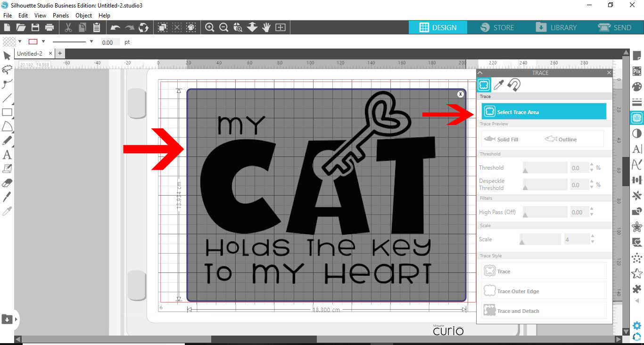Click the horizontal scrollbar at the bottom
This screenshot has height=345, width=644.
264,339
